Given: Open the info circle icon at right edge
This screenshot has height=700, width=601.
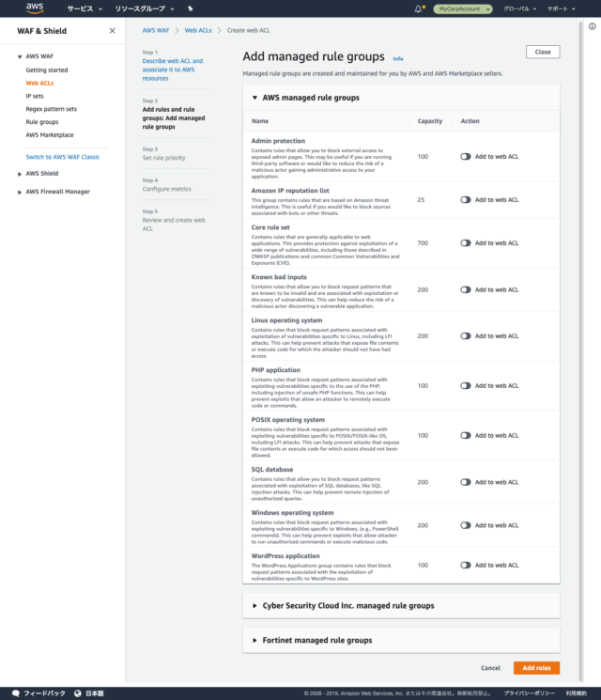Looking at the screenshot, I should coord(592,26).
